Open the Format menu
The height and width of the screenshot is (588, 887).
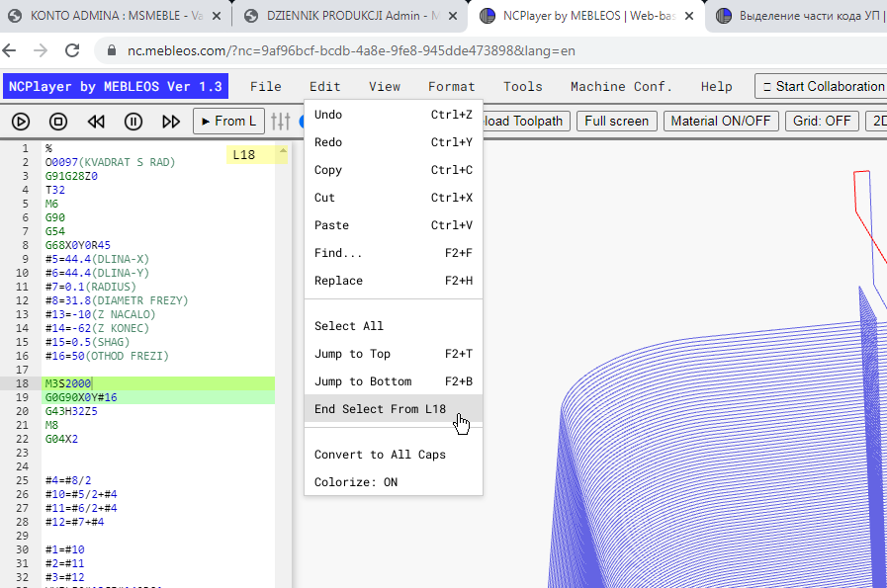pos(452,87)
